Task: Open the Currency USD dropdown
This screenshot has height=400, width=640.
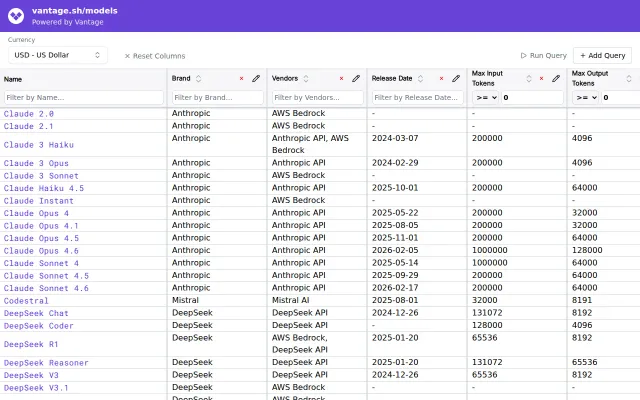Action: [58, 55]
